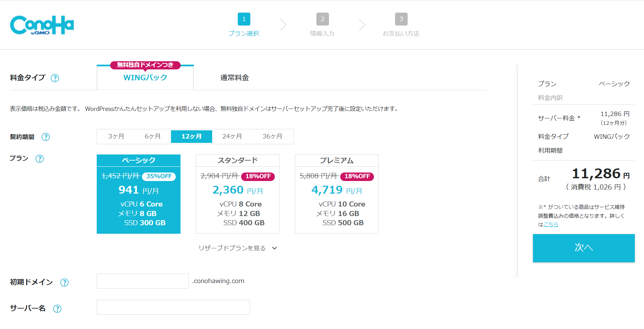644x329 pixels.
Task: Proceed with the 次へ button
Action: pos(584,248)
